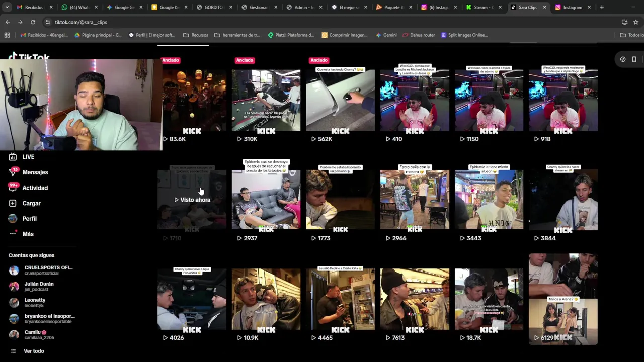Switch to the Stream Kick tab
The height and width of the screenshot is (362, 644).
pos(483,7)
